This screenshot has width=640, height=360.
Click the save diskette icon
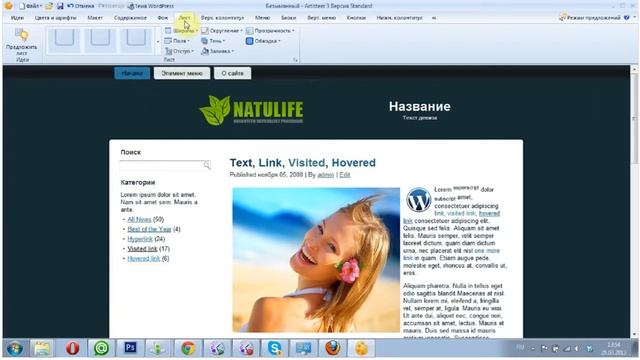[x=60, y=6]
